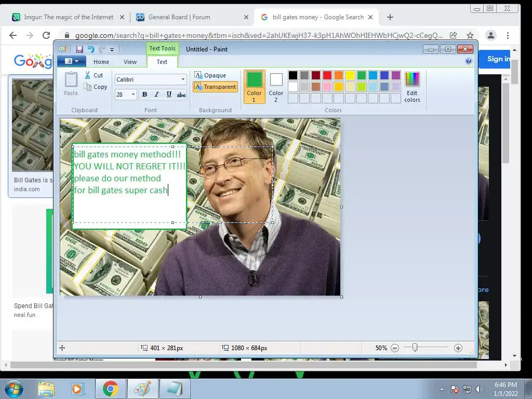Viewport: 532px width, 399px height.
Task: Set text background to Opaque
Action: pos(210,75)
